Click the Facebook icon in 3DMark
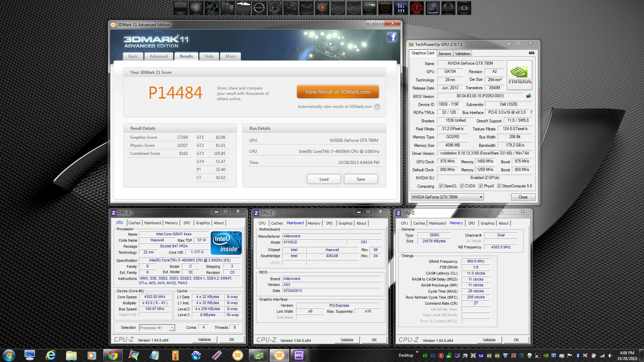 [392, 37]
